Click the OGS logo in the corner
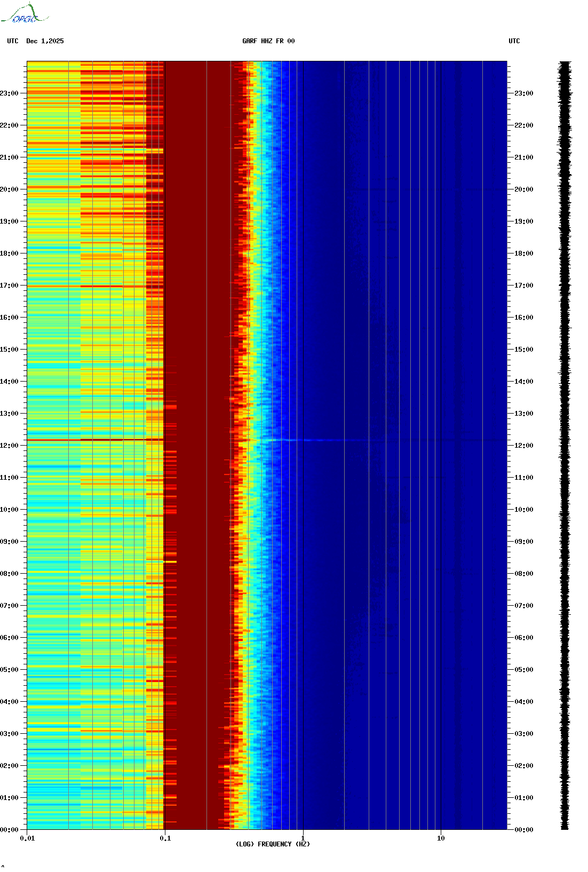The width and height of the screenshot is (588, 872). click(25, 14)
